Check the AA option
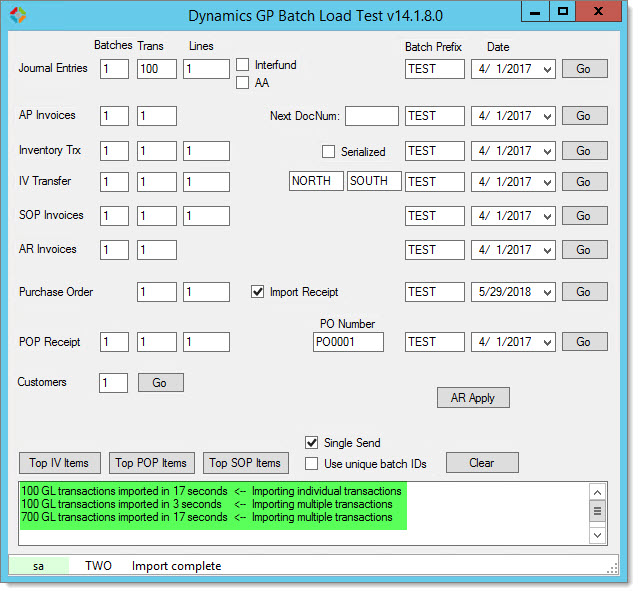The width and height of the screenshot is (638, 593). pos(243,83)
